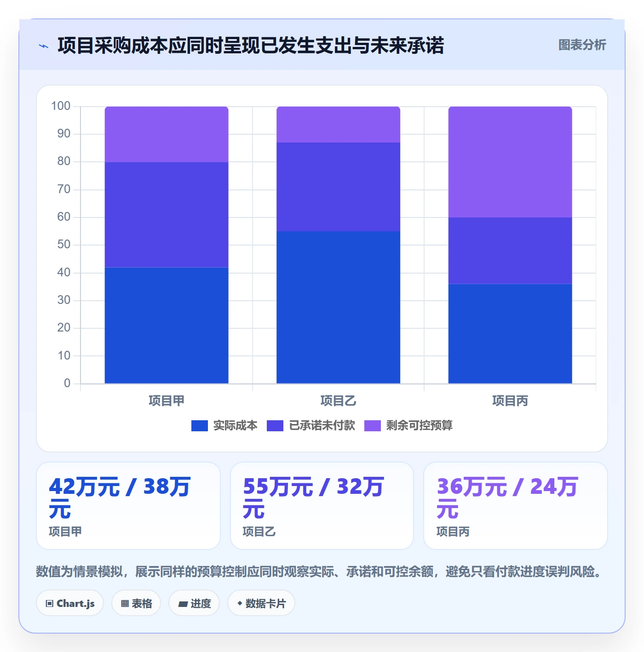Click 项目乙 actual cost bar segment
This screenshot has width=644, height=652.
[338, 307]
